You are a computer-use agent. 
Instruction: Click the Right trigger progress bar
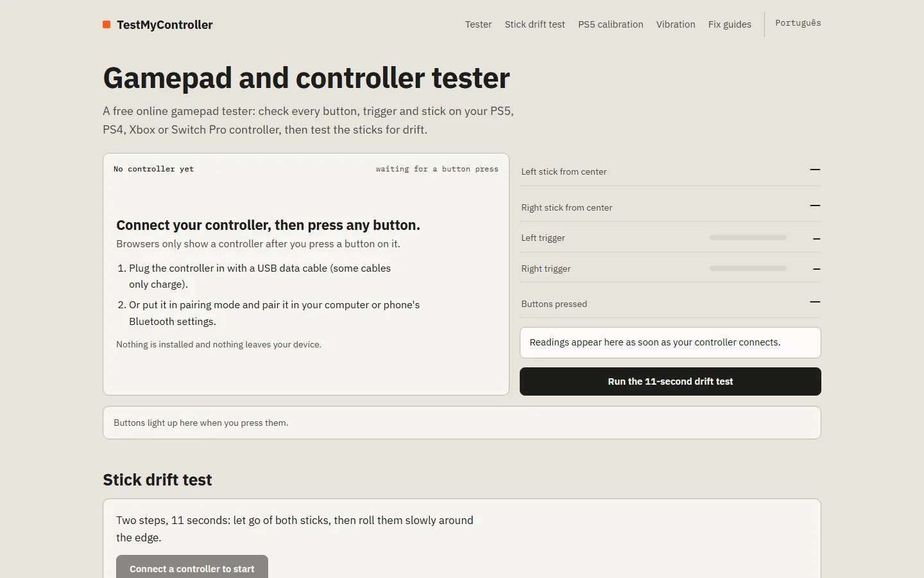point(748,268)
